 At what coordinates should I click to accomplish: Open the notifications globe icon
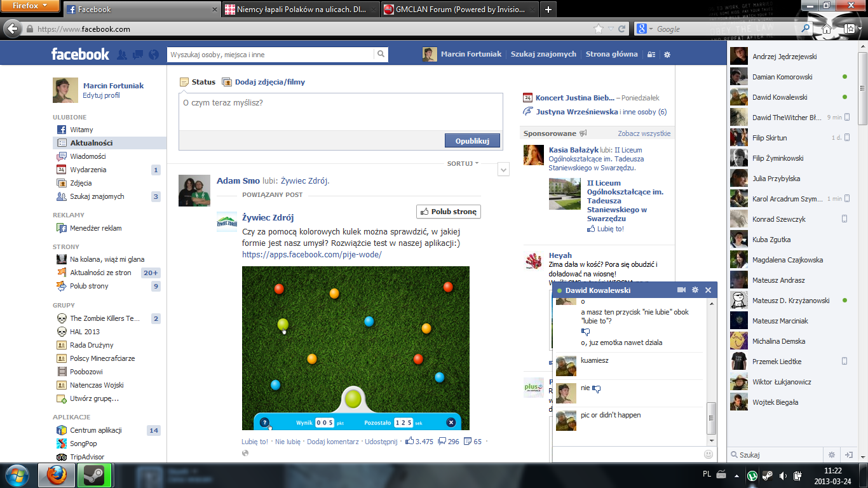(x=153, y=55)
